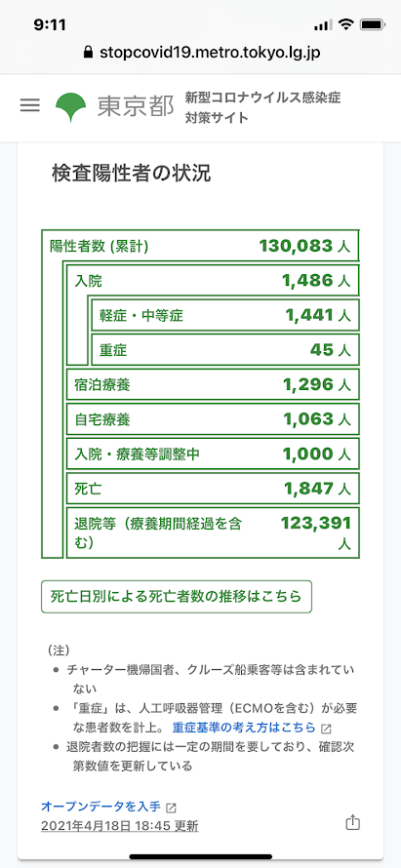The height and width of the screenshot is (868, 401).
Task: Tap the green Tokyo ginkgo leaf logo
Action: [x=71, y=107]
